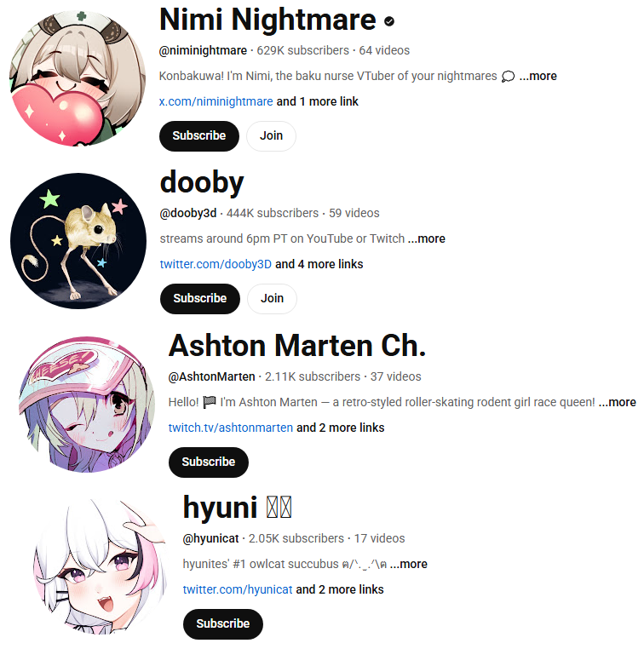Open the x.com/niminightmare link
Image resolution: width=644 pixels, height=649 pixels.
click(216, 101)
